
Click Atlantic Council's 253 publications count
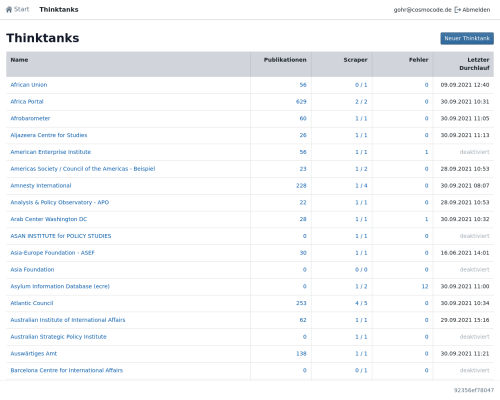pos(301,303)
